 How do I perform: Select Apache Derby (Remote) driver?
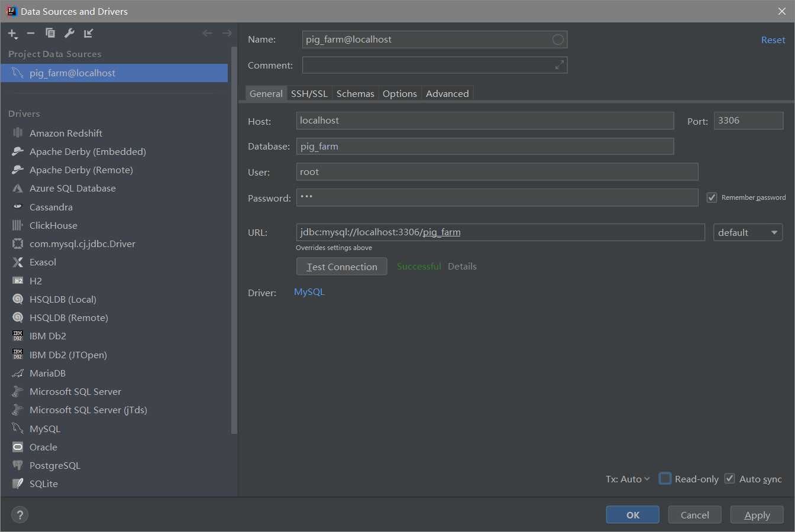114,170
